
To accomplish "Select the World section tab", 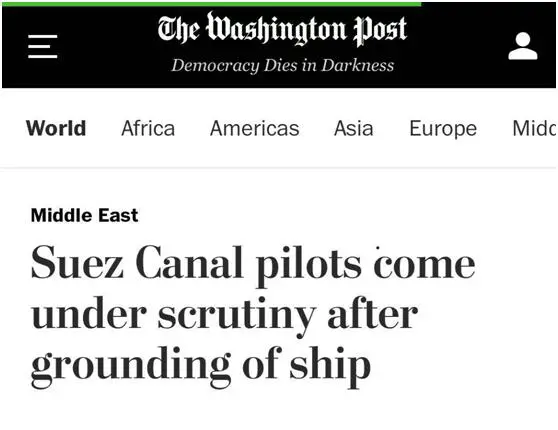I will pyautogui.click(x=56, y=128).
